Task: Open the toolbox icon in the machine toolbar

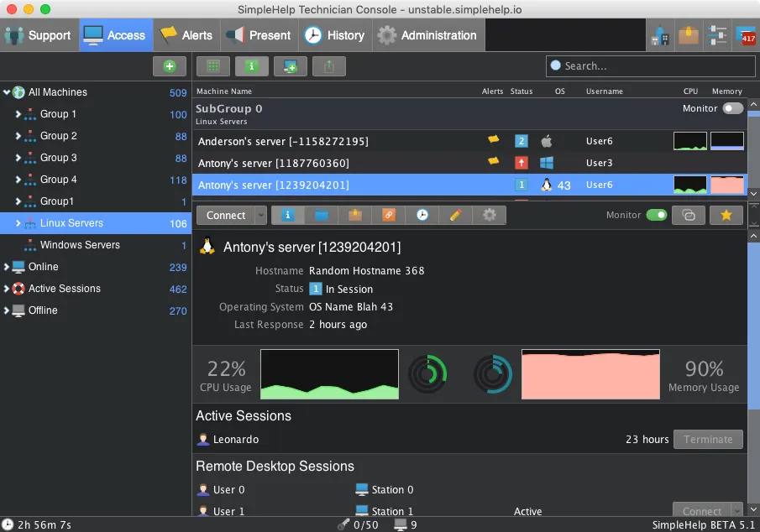Action: (x=354, y=215)
